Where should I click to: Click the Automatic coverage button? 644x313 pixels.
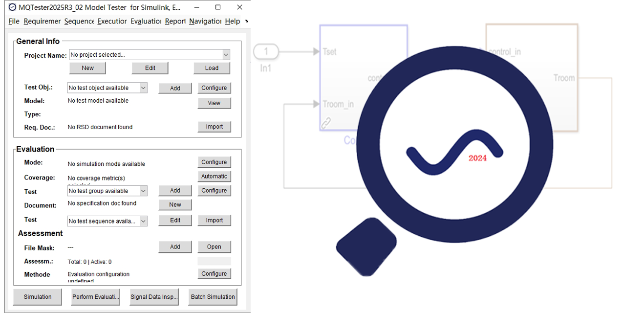(214, 176)
